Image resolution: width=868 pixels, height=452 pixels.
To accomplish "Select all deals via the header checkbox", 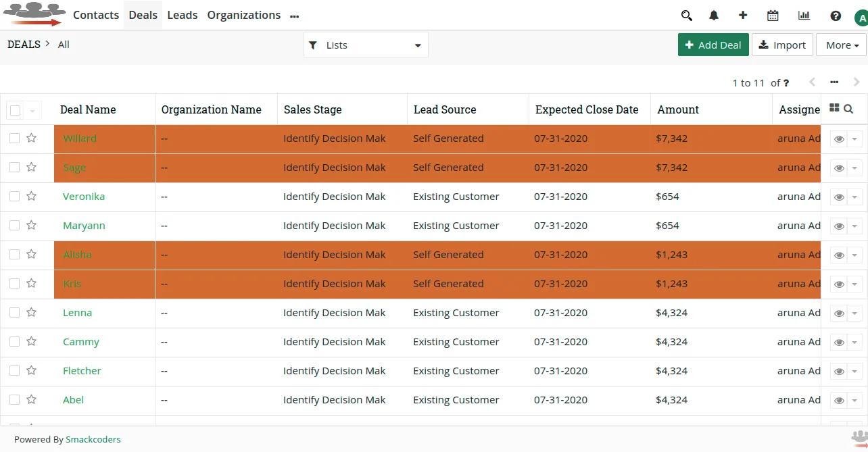I will (15, 109).
